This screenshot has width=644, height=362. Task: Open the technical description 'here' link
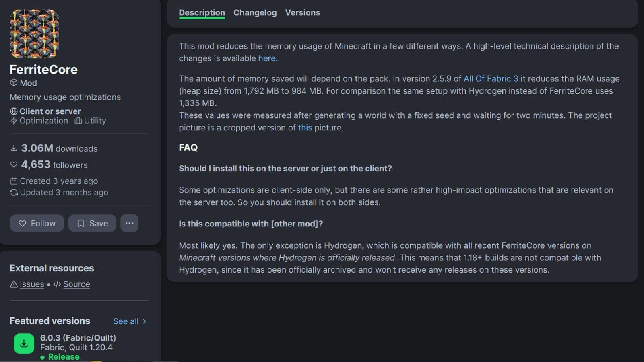266,58
